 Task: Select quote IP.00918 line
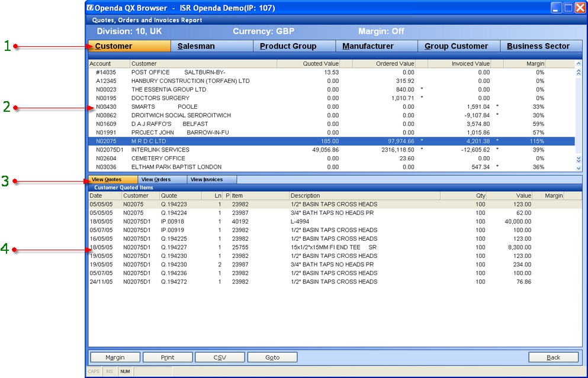(335, 221)
